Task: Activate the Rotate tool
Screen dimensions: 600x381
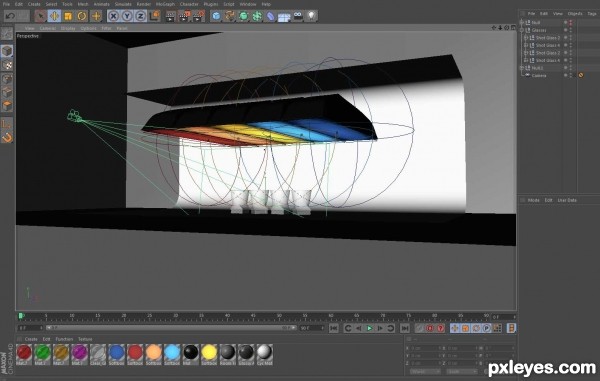Action: pos(82,16)
